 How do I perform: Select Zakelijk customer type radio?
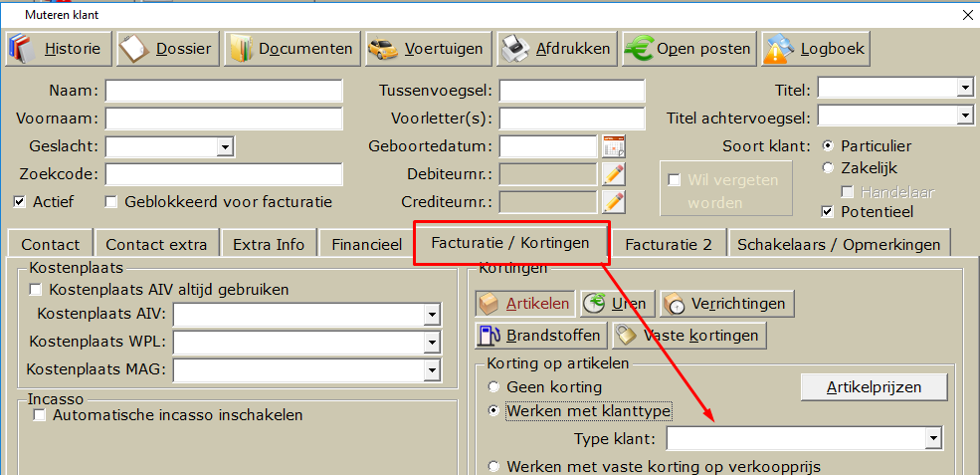pos(828,167)
